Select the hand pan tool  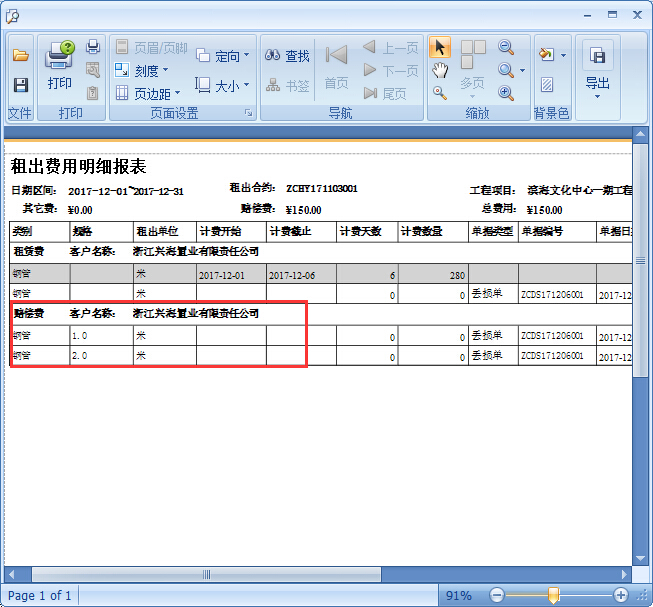tap(440, 70)
